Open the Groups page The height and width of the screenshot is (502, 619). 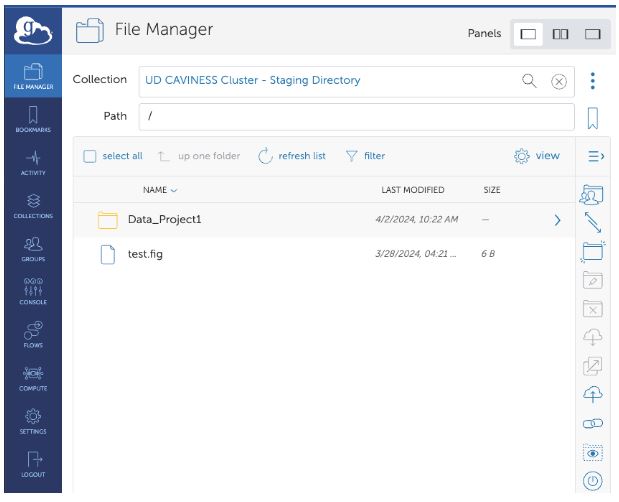coord(33,248)
